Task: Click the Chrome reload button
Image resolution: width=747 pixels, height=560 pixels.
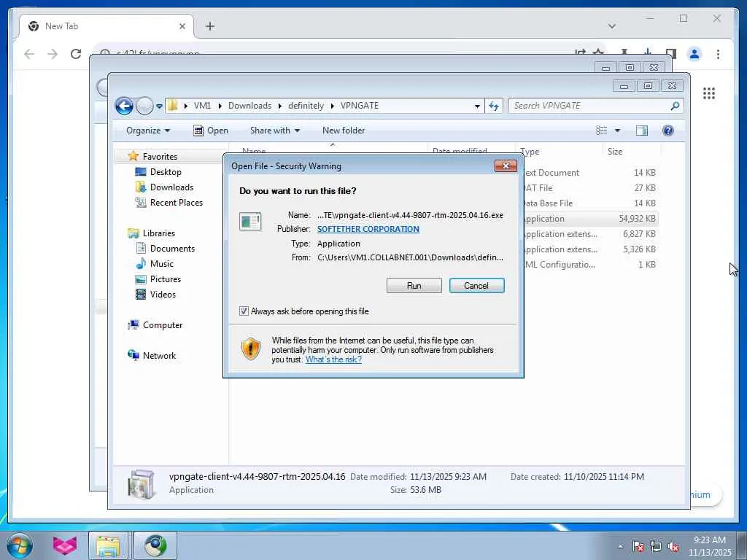Action: 76,54
